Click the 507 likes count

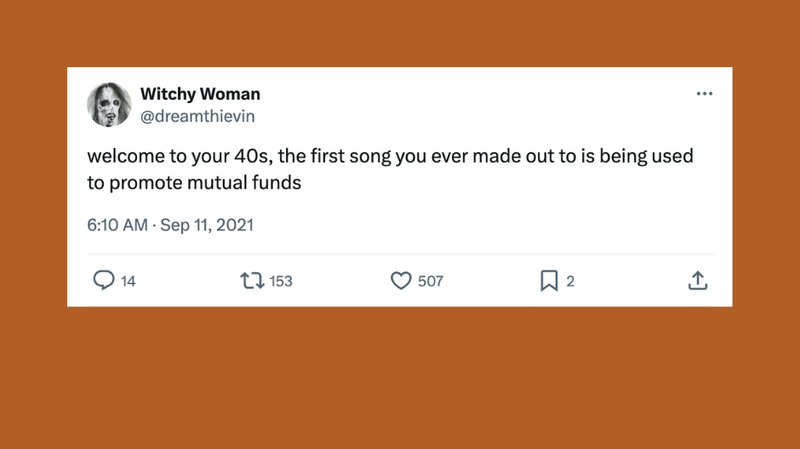click(430, 282)
